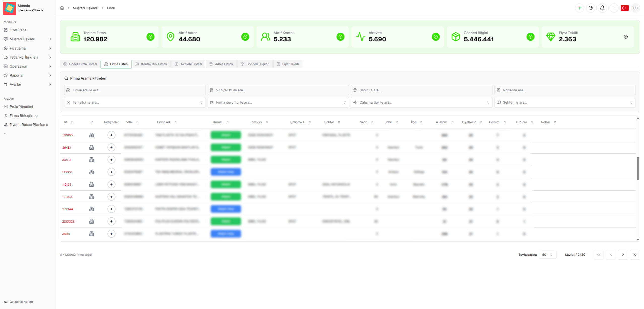Click building type icon for row 50022

coord(91,172)
